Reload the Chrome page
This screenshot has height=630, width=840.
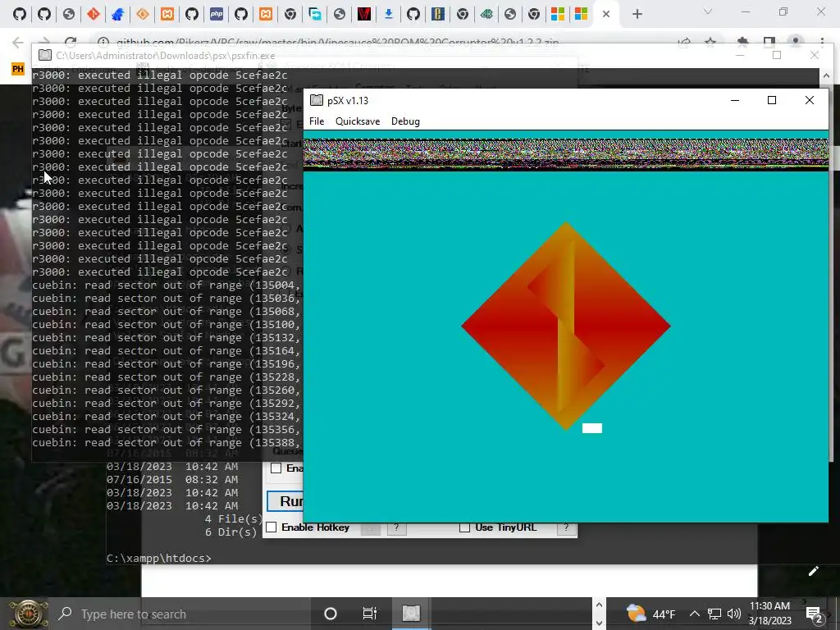click(71, 43)
